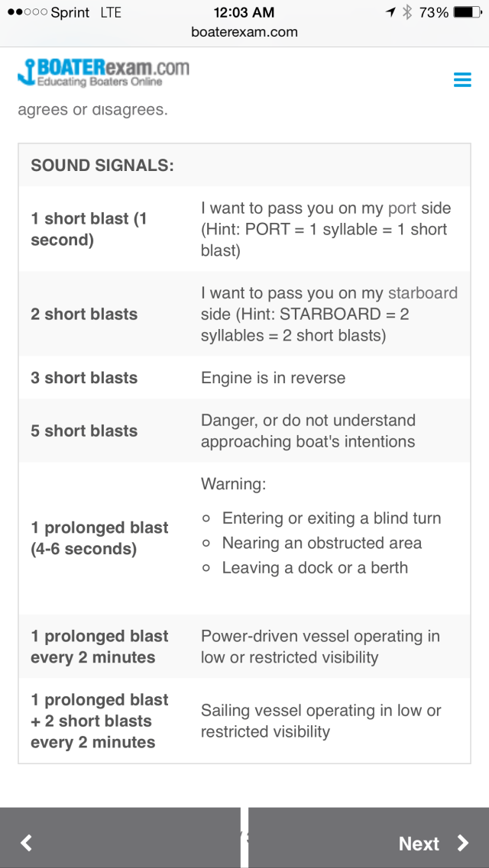Tap "Entering or exiting a blind turn" bullet

point(331,518)
